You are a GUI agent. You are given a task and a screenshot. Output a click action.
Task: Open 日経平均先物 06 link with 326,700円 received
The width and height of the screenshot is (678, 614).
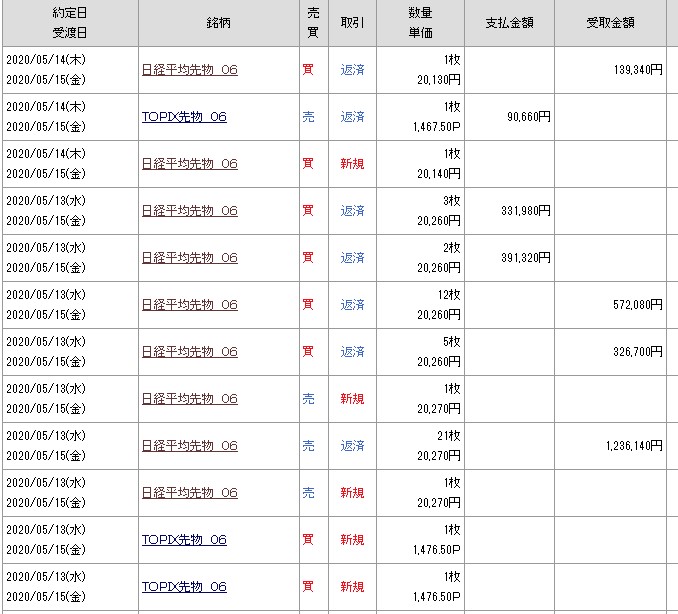pyautogui.click(x=190, y=352)
